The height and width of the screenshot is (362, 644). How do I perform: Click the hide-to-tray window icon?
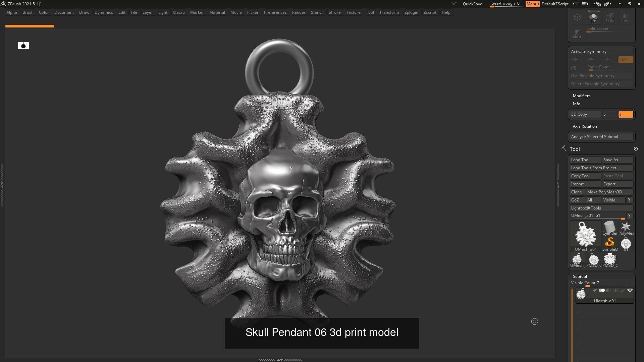pos(620,4)
